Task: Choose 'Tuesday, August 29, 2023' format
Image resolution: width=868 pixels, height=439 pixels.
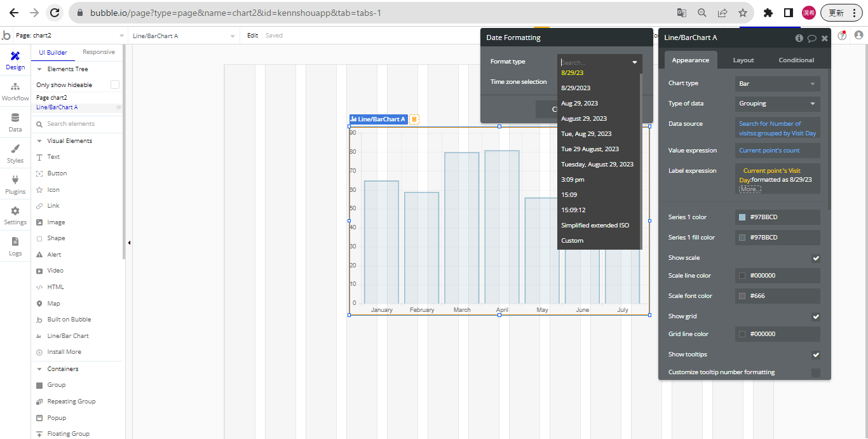Action: tap(599, 164)
